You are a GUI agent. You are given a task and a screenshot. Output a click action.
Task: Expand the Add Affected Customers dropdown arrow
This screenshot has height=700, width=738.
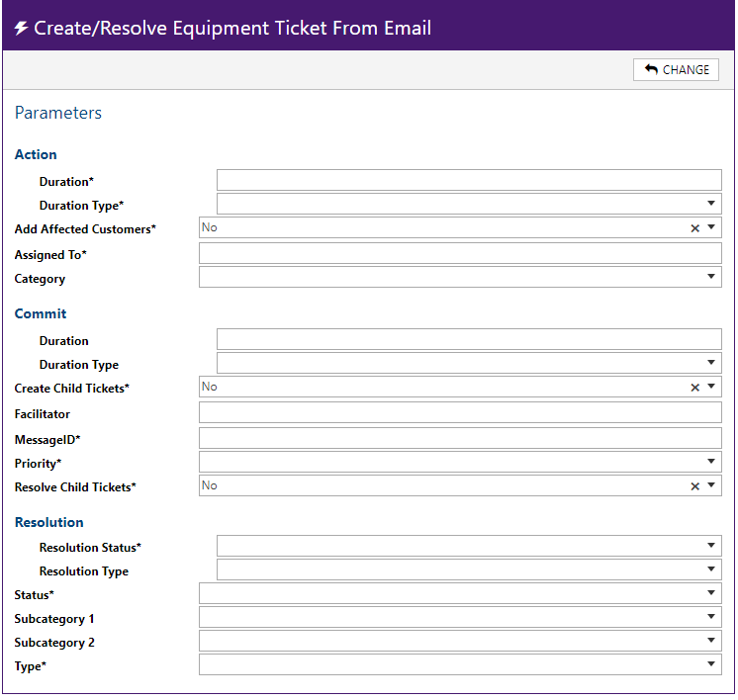point(711,227)
